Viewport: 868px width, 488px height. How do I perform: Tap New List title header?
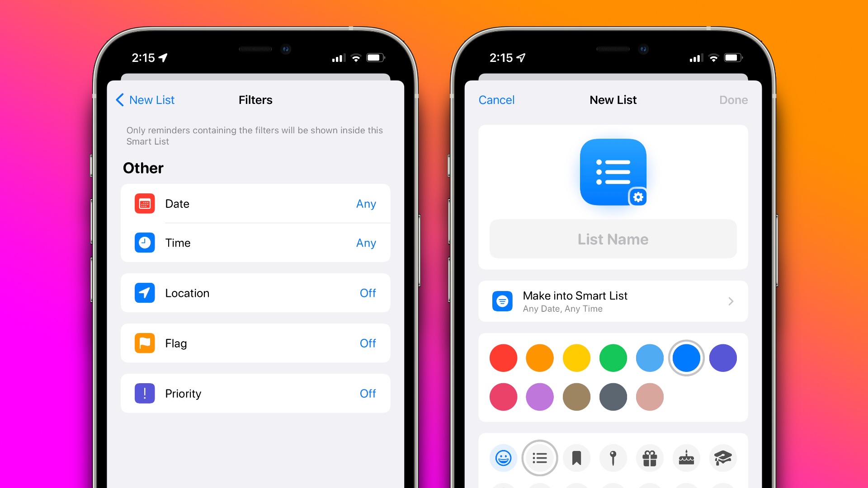613,99
